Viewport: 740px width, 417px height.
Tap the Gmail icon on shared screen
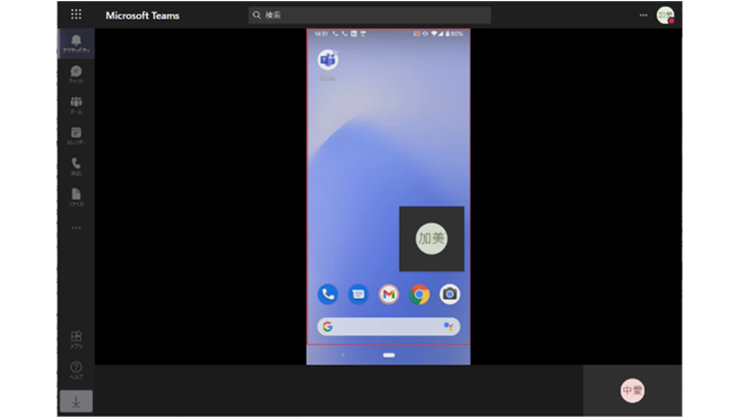(389, 294)
